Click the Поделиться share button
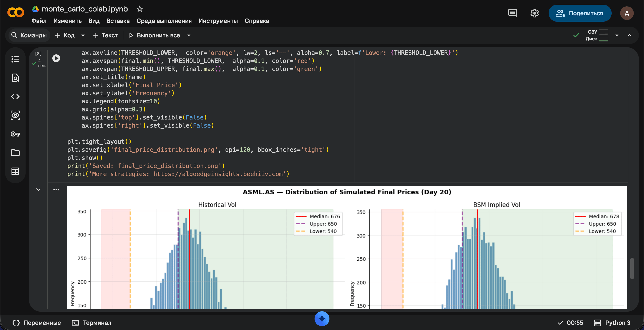644x330 pixels. point(580,13)
